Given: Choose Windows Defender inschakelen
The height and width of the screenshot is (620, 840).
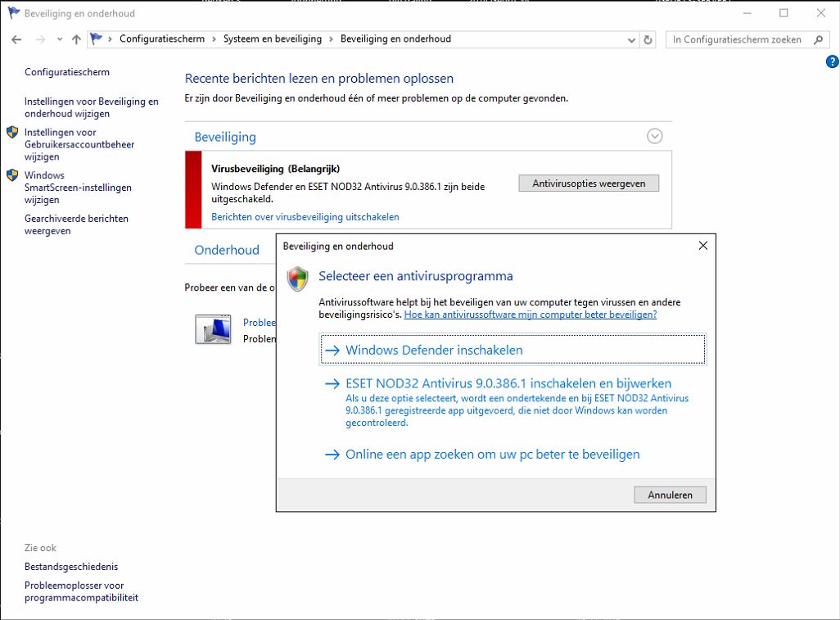Looking at the screenshot, I should point(513,350).
